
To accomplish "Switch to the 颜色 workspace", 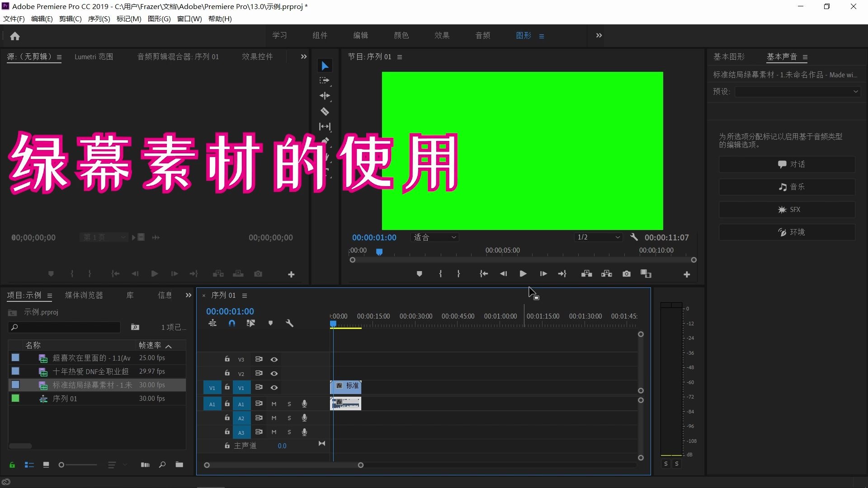I will click(401, 35).
